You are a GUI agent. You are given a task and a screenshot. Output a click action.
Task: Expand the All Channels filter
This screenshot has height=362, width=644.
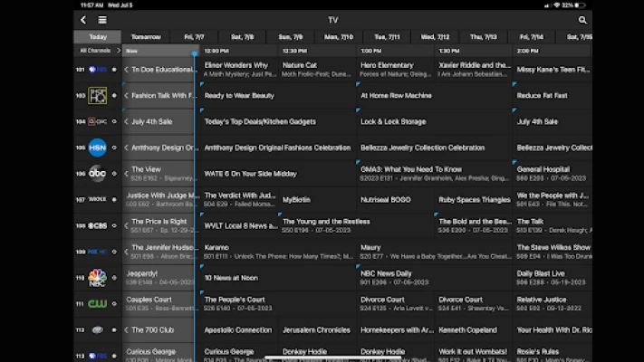click(x=97, y=51)
